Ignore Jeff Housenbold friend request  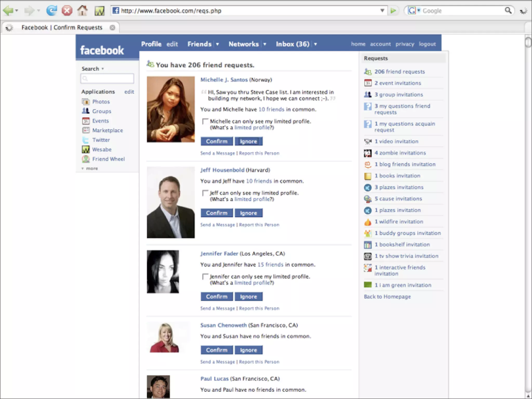(249, 213)
